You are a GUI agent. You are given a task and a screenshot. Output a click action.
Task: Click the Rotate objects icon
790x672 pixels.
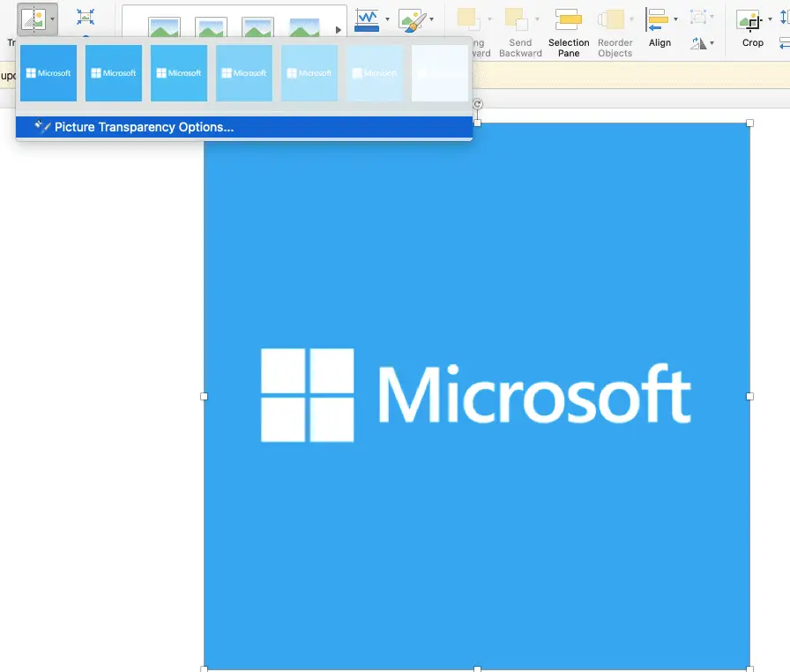pyautogui.click(x=697, y=43)
